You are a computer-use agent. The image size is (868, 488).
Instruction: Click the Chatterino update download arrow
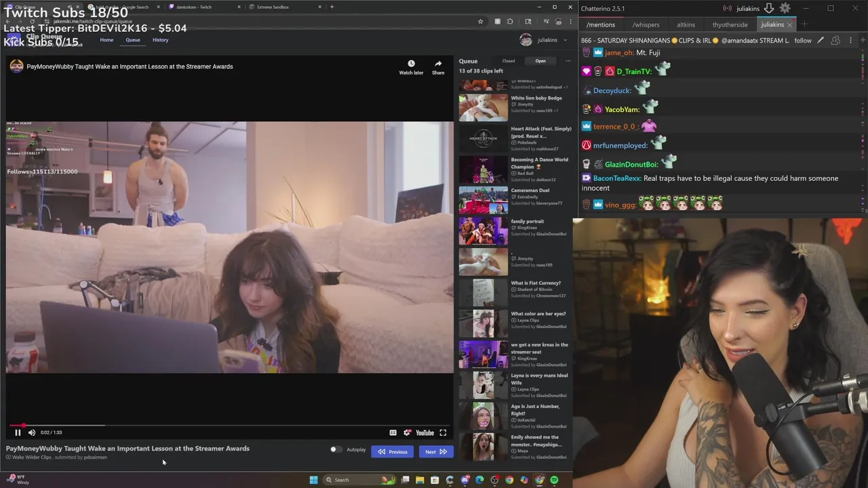(x=769, y=8)
